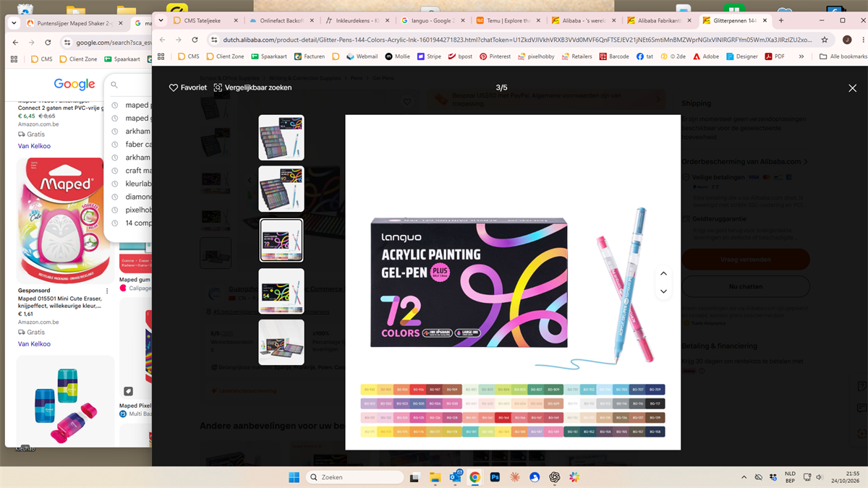Bookmark the Alibaba page with star icon

pyautogui.click(x=825, y=40)
